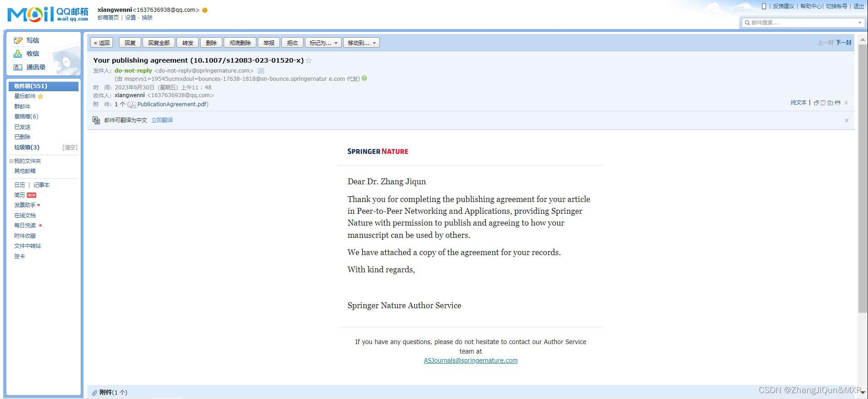
Task: Open 每日悦读 daily reading
Action: [25, 226]
